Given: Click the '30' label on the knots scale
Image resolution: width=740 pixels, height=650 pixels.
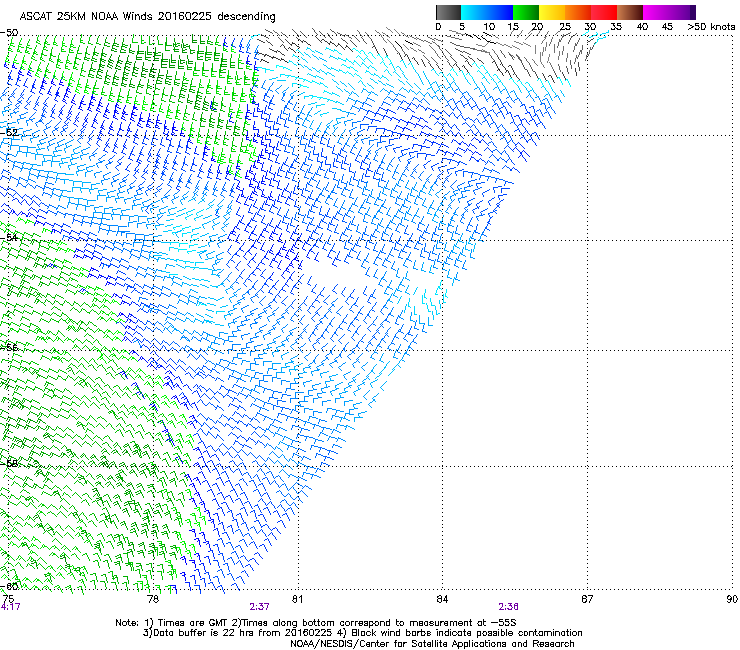Looking at the screenshot, I should [590, 27].
